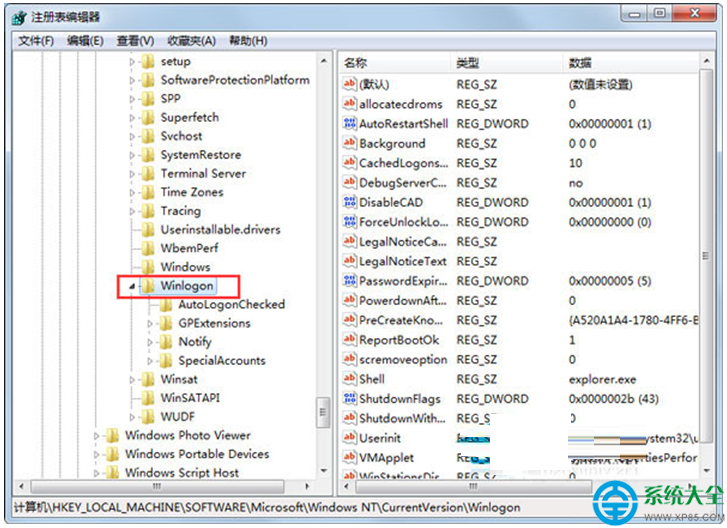Image resolution: width=727 pixels, height=528 pixels.
Task: Click the WinSATAPI folder icon
Action: (148, 398)
